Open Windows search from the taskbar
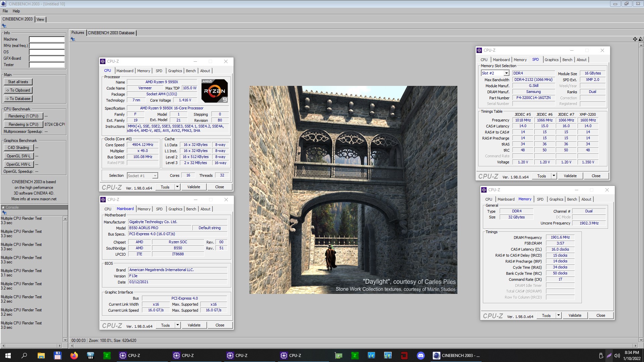This screenshot has width=644, height=362. tap(24, 355)
